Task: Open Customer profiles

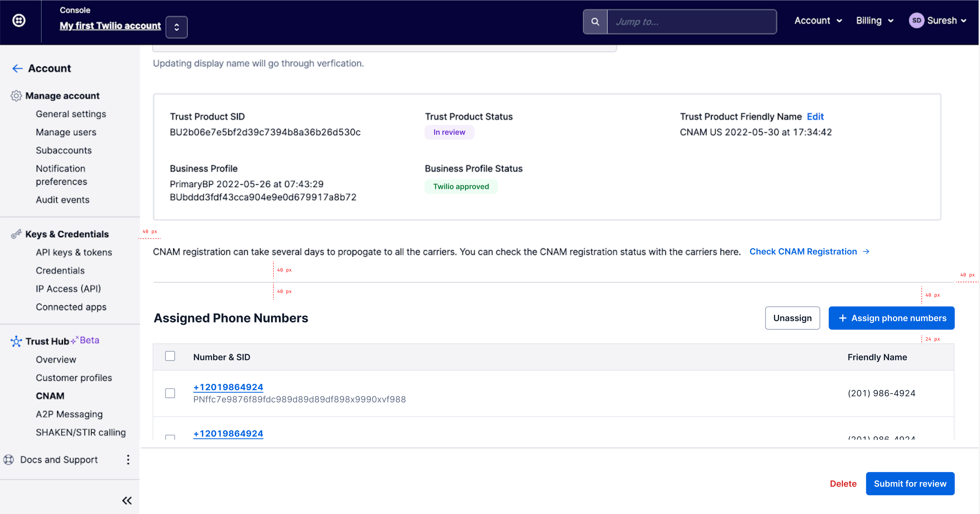Action: tap(74, 378)
